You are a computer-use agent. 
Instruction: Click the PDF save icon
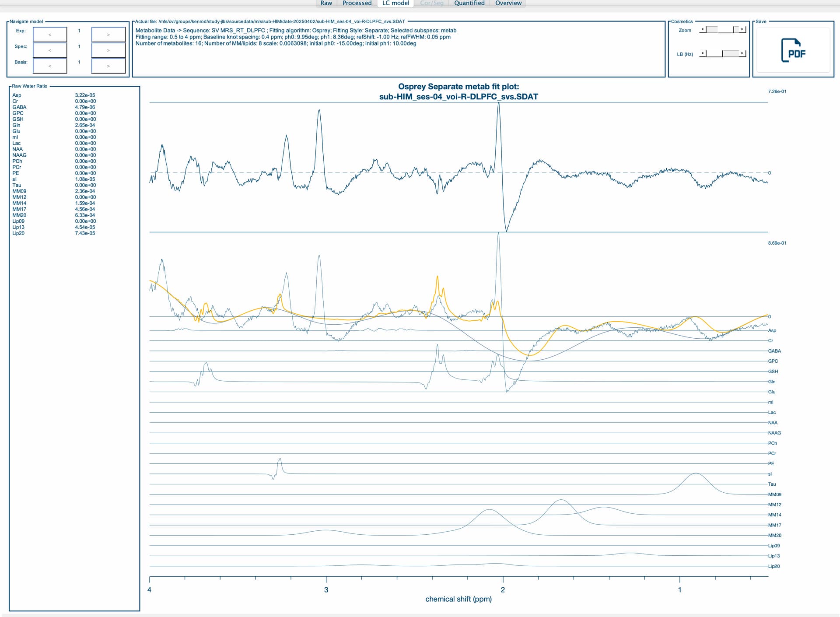coord(793,50)
